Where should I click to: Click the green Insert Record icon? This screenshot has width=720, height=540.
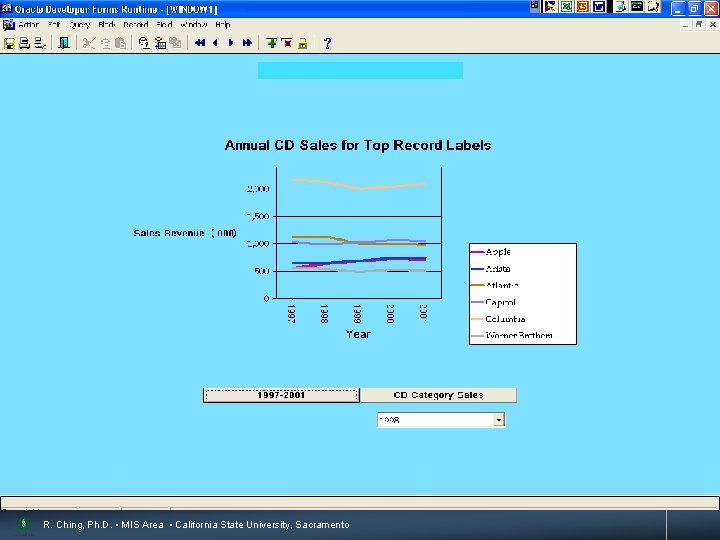pyautogui.click(x=271, y=43)
